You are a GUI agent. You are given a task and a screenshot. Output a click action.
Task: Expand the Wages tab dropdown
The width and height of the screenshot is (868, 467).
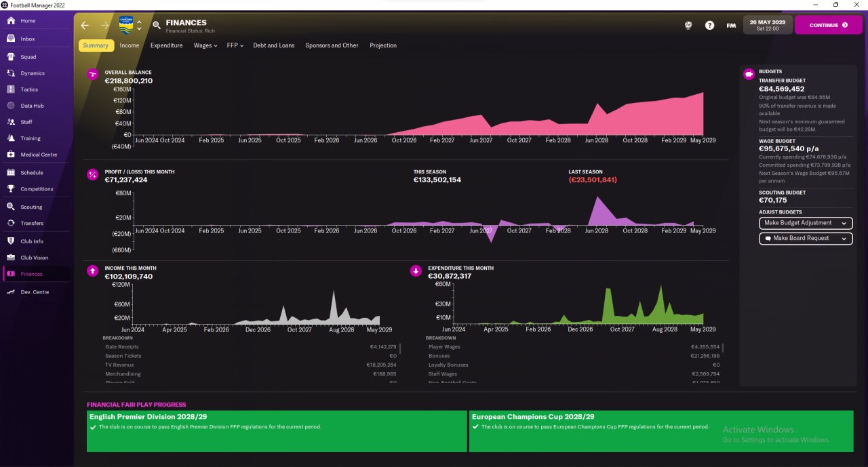pyautogui.click(x=205, y=45)
